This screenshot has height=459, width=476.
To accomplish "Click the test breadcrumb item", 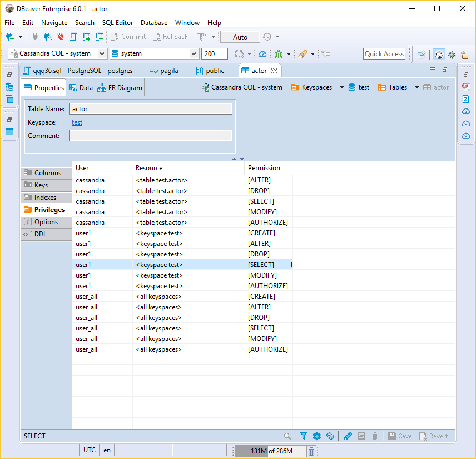I will [359, 87].
